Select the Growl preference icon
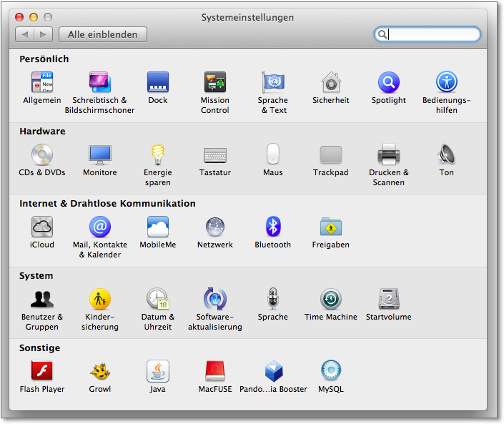The height and width of the screenshot is (424, 504). pyautogui.click(x=99, y=372)
